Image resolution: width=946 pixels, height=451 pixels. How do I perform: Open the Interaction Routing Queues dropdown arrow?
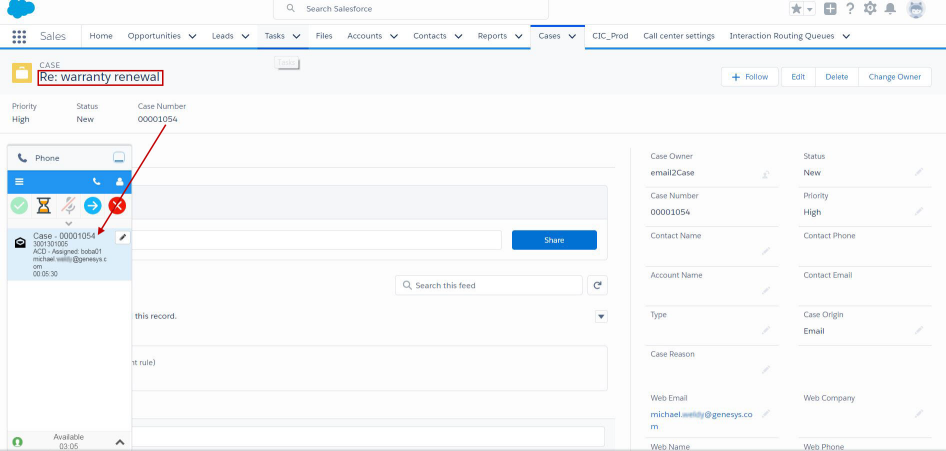click(846, 36)
